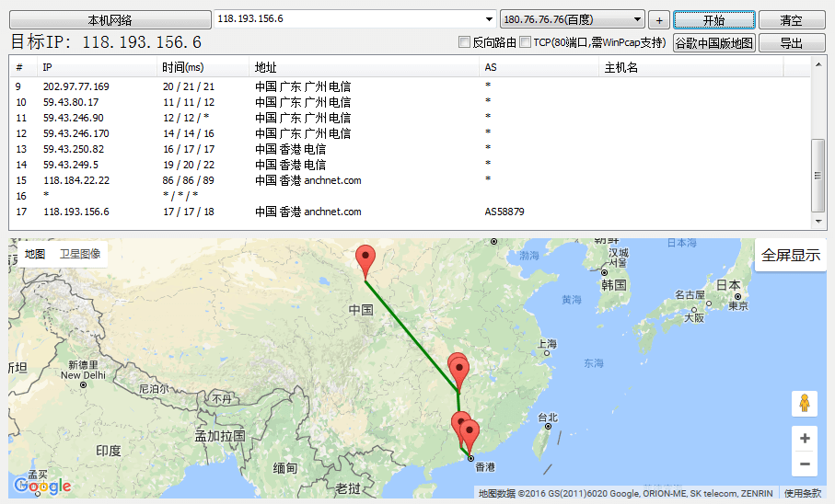Viewport: 835px width, 504px height.
Task: Click the 谷歌中国版地图 button
Action: [714, 42]
